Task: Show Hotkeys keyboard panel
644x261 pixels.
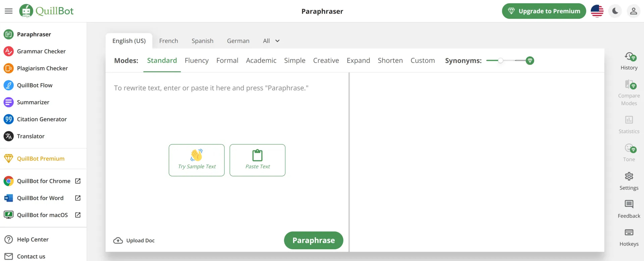Action: (629, 237)
